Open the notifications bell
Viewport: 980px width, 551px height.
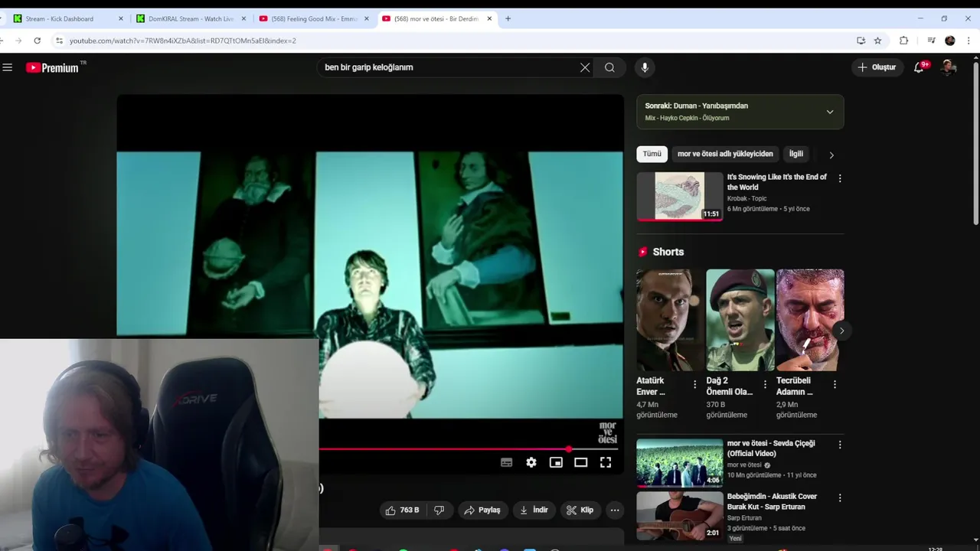[920, 67]
